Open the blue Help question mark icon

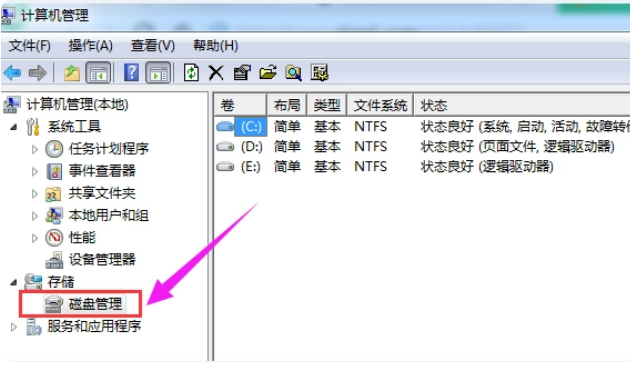(131, 73)
